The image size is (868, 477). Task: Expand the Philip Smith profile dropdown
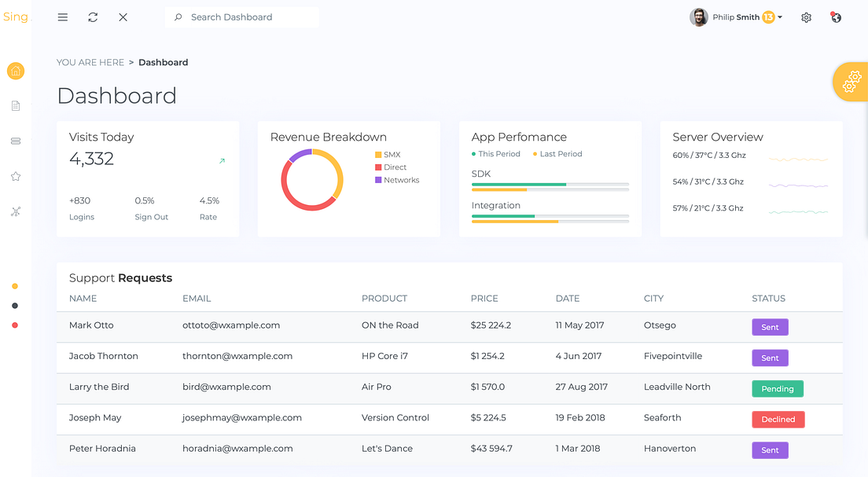tap(736, 17)
